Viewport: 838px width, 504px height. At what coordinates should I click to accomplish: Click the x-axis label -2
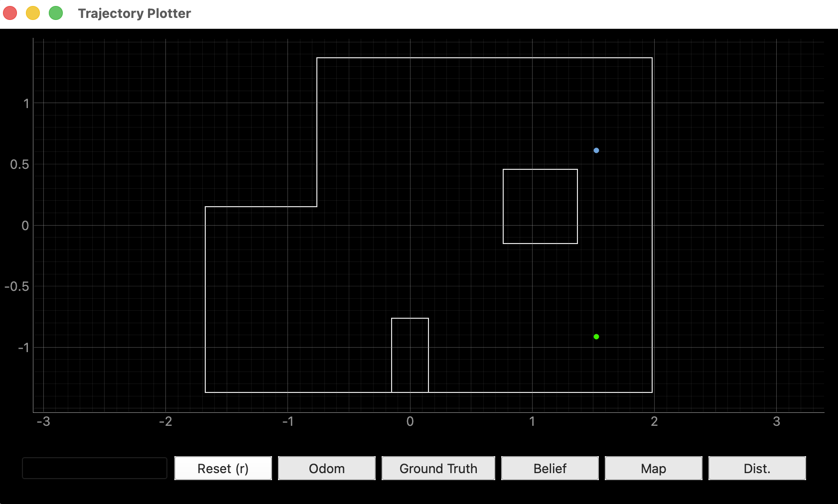pyautogui.click(x=165, y=421)
